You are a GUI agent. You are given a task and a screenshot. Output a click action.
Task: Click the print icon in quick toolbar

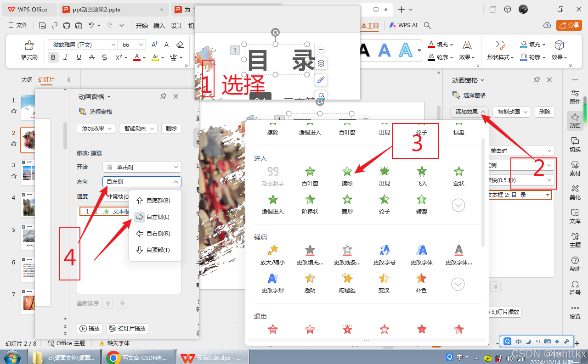(x=67, y=25)
